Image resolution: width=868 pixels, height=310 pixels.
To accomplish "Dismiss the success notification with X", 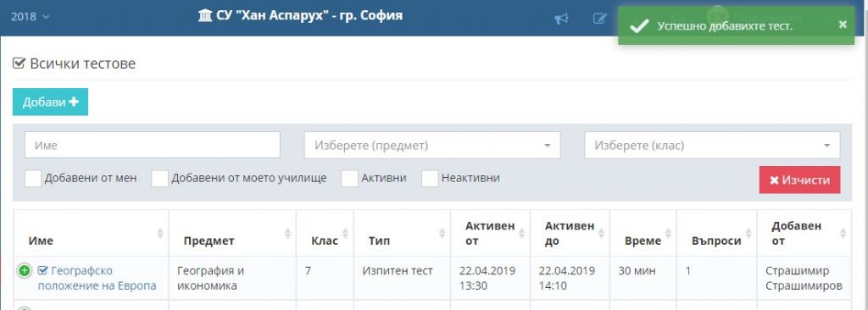I will pyautogui.click(x=843, y=25).
